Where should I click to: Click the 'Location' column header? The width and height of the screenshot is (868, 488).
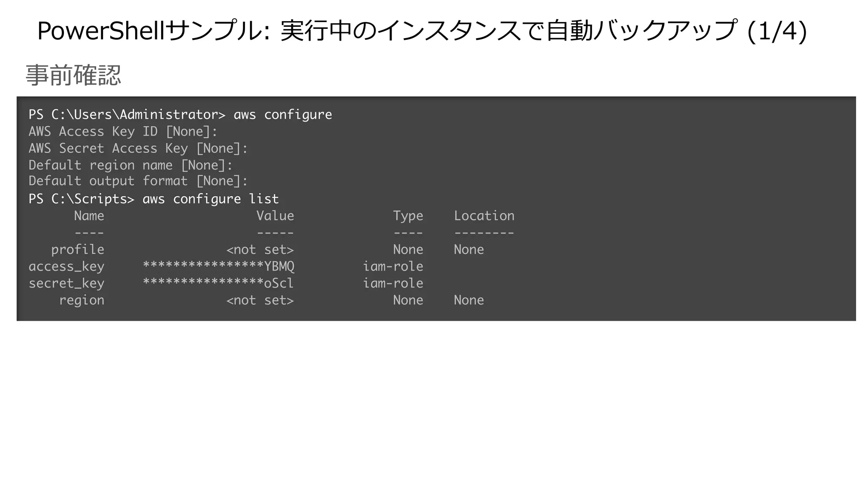(x=484, y=216)
